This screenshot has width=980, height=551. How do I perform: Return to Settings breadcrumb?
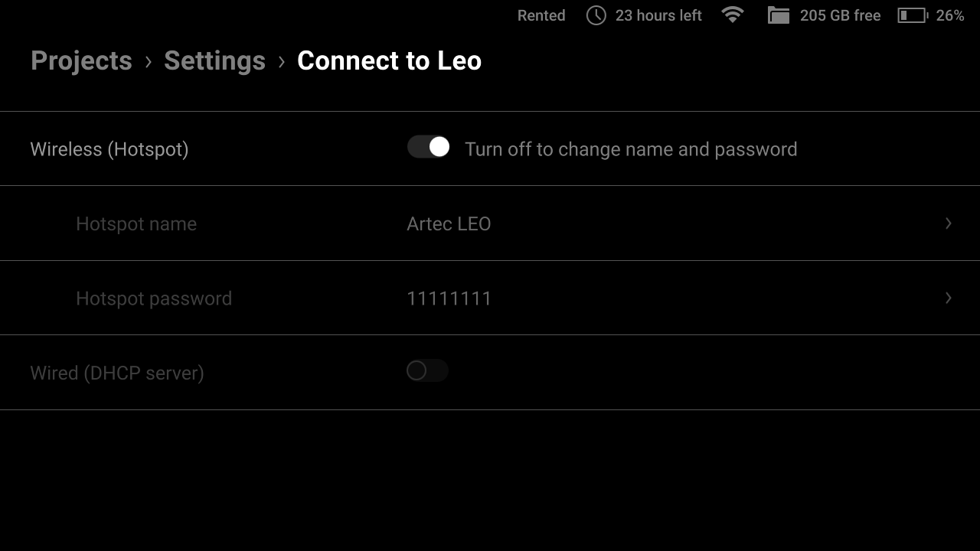tap(214, 60)
